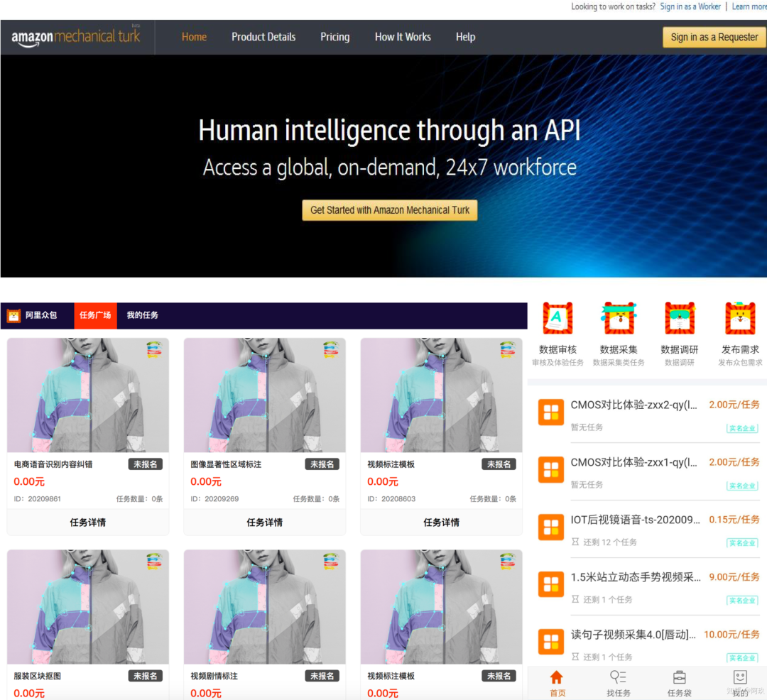Click orange grid icon beside 读句子视频采集4.0 task
The image size is (767, 700).
(x=551, y=642)
